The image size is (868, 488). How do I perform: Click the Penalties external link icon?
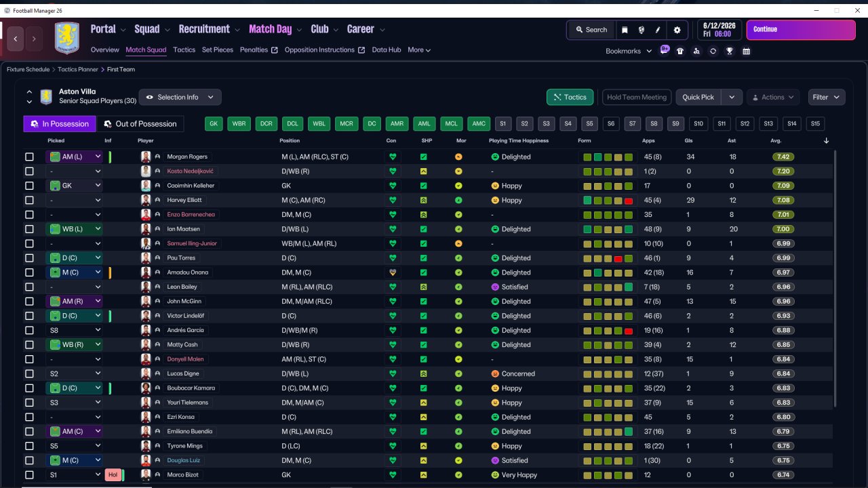275,50
